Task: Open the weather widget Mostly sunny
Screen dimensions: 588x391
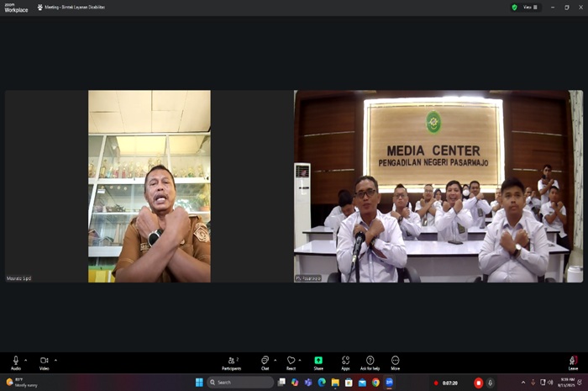Action: click(x=23, y=383)
